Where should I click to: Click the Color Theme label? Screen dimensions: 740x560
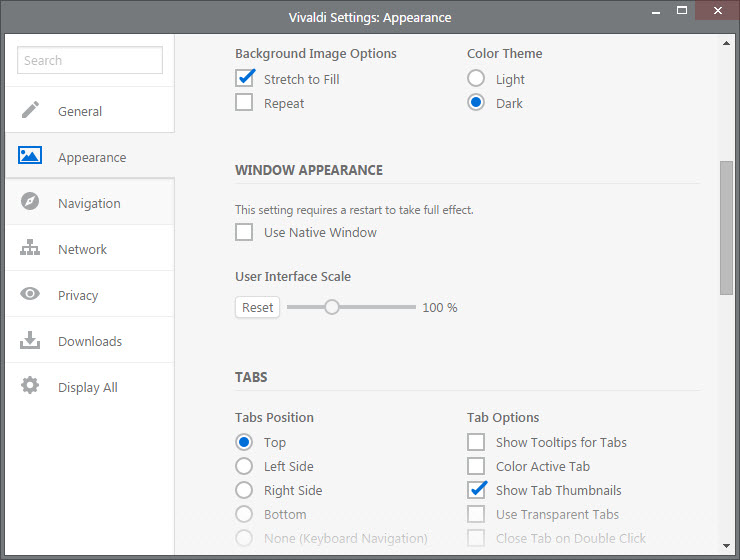coord(505,54)
